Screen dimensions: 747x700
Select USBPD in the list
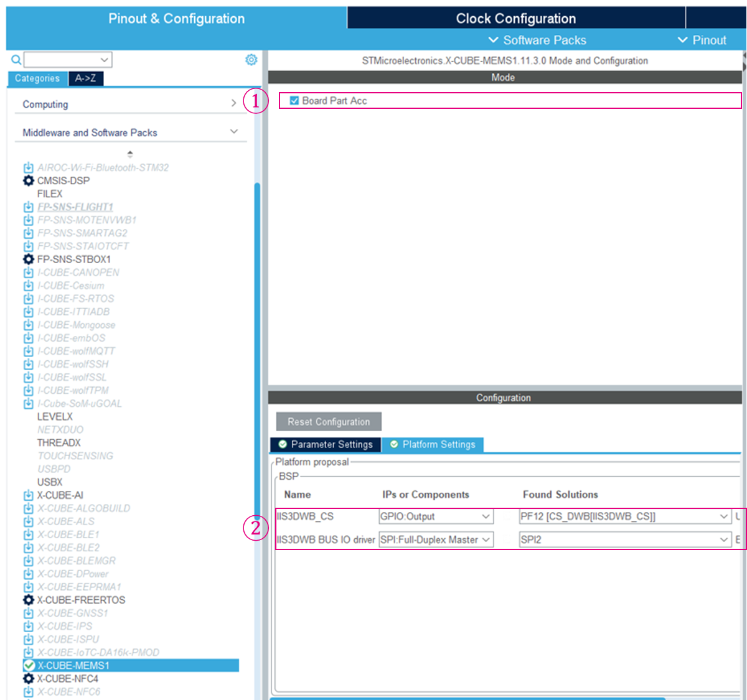click(54, 469)
